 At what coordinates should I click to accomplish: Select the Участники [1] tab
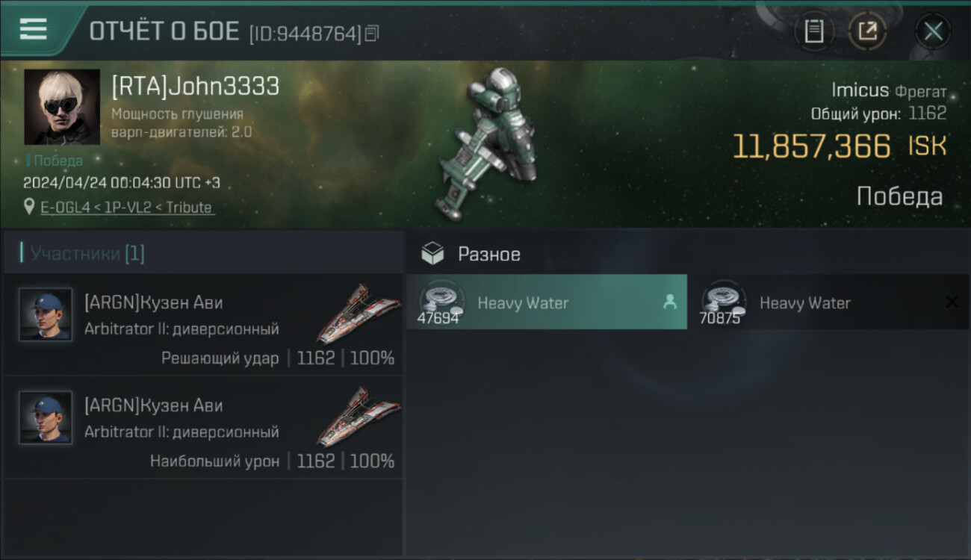point(82,253)
